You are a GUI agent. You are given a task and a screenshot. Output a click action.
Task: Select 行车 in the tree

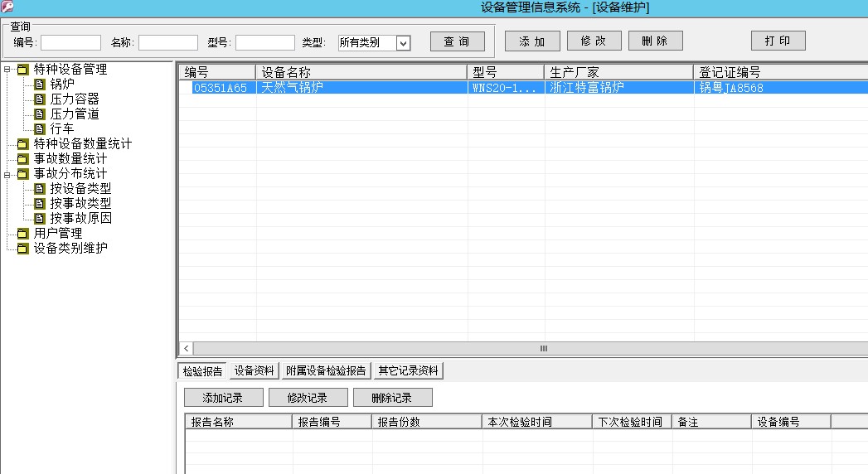pyautogui.click(x=62, y=129)
